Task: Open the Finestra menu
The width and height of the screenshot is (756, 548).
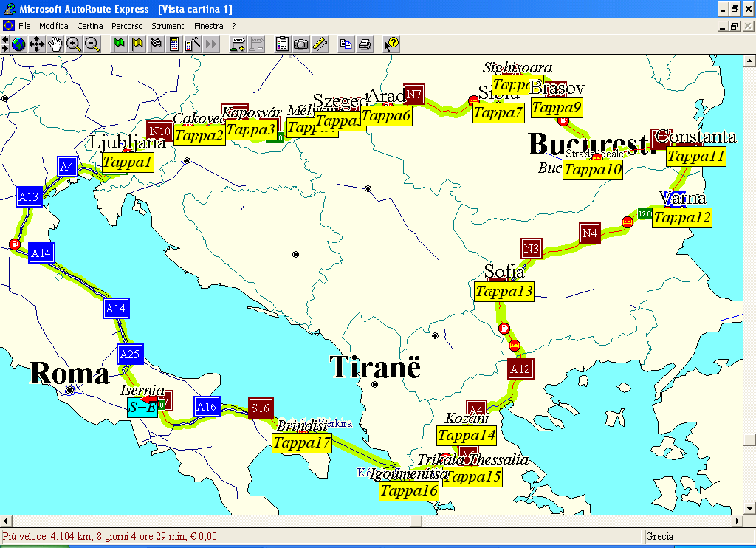Action: pos(209,26)
